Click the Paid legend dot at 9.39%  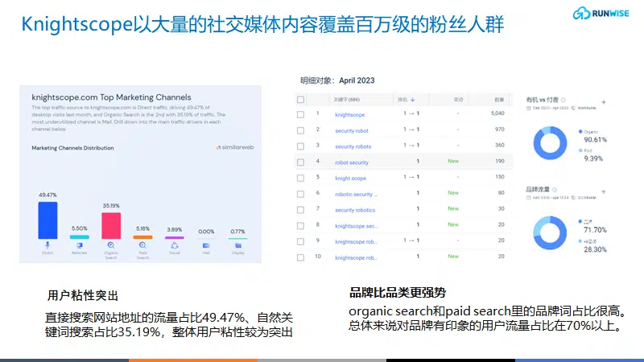580,150
